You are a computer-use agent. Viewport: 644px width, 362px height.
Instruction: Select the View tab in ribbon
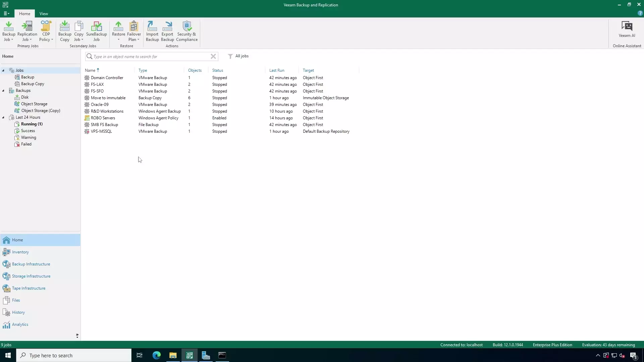click(x=43, y=14)
